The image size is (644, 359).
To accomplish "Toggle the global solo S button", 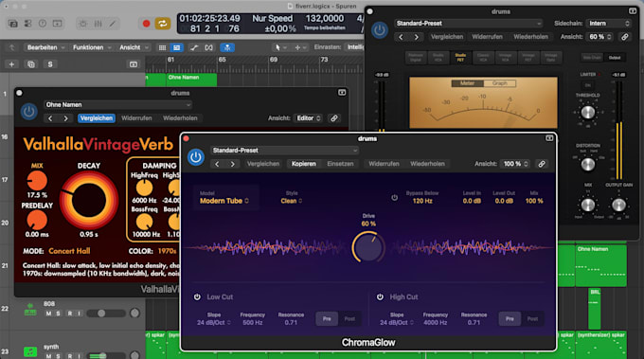I will pyautogui.click(x=50, y=64).
